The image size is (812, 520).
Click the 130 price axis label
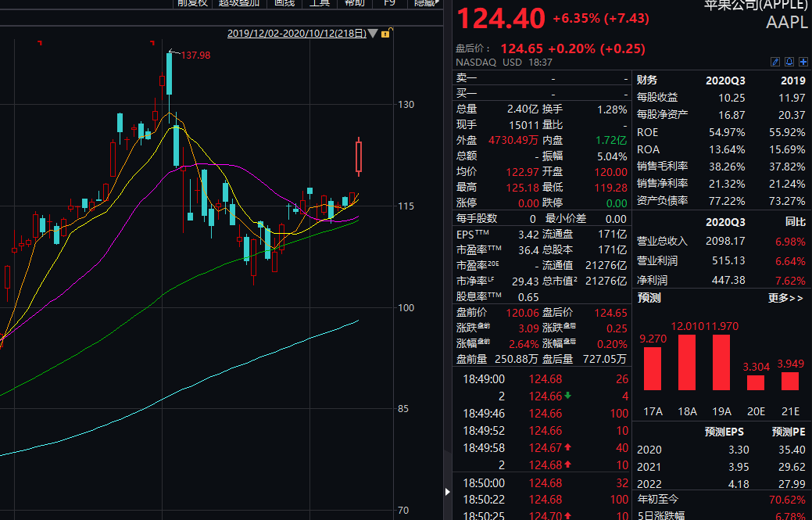(406, 105)
